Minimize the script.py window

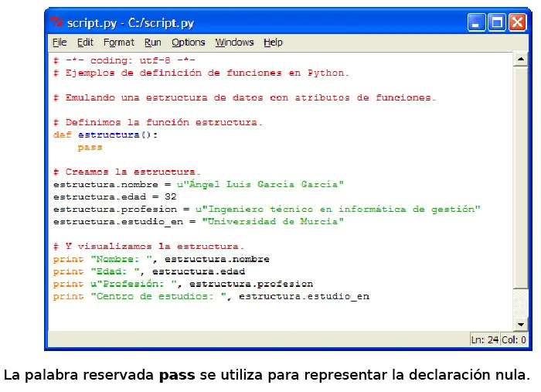click(477, 22)
